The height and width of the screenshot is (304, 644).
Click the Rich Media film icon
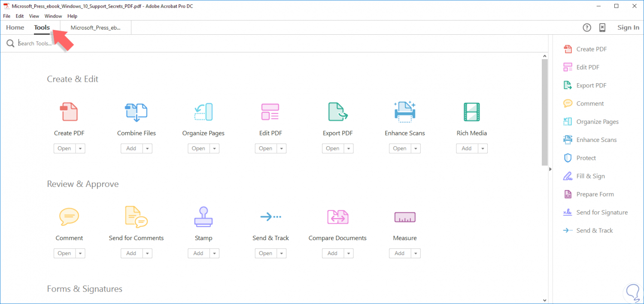click(x=472, y=112)
